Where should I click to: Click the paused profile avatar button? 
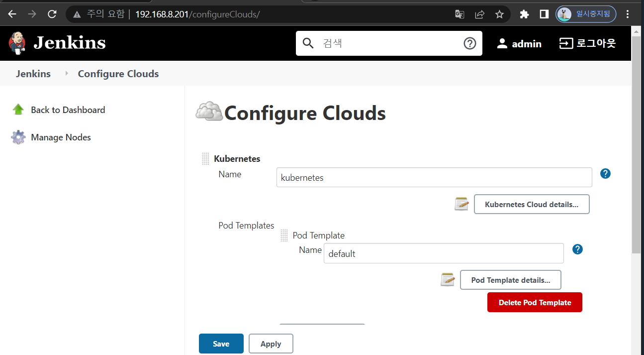[x=586, y=14]
